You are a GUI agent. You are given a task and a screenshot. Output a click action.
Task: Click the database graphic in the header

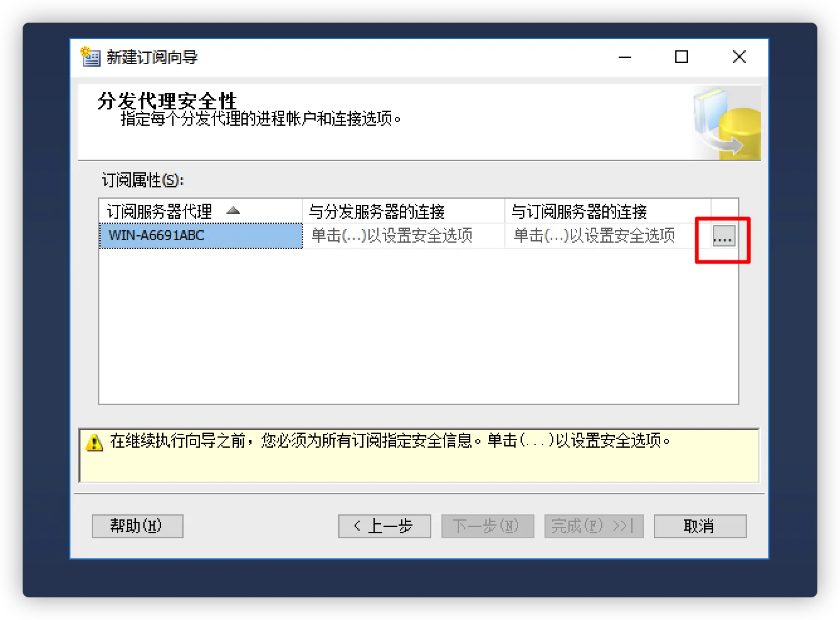727,124
